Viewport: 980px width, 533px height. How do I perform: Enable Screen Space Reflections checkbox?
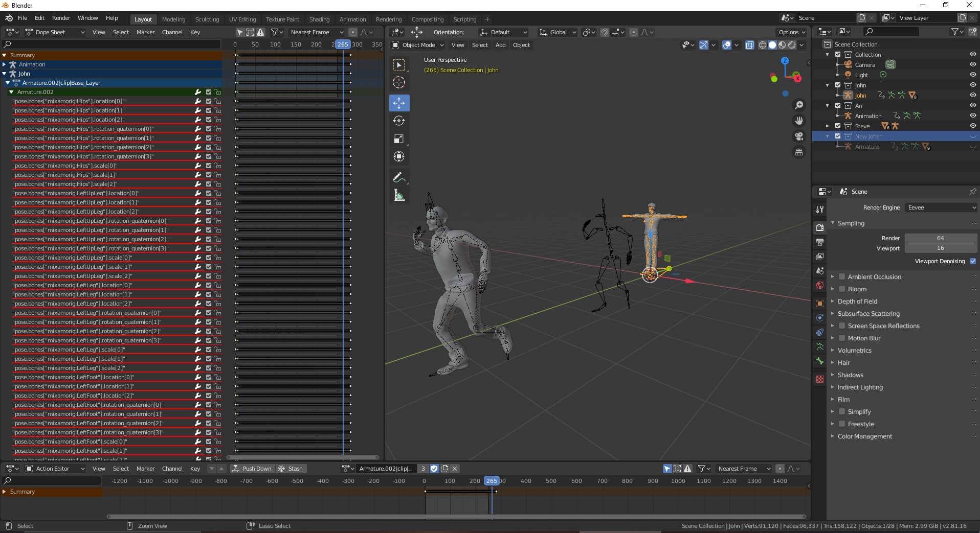pyautogui.click(x=842, y=326)
